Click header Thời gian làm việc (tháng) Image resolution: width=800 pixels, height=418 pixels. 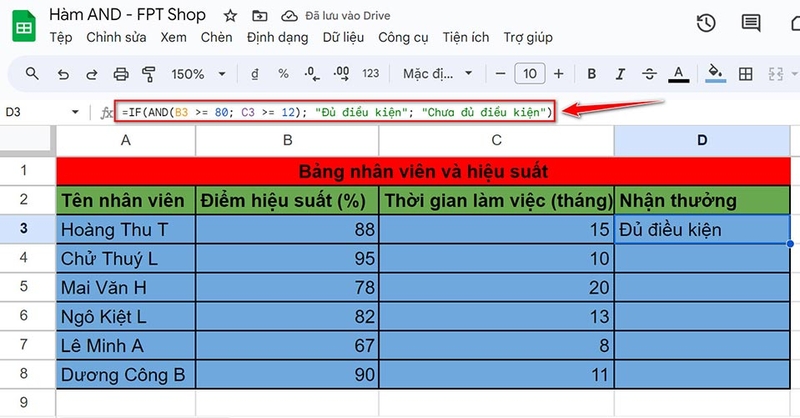click(496, 201)
